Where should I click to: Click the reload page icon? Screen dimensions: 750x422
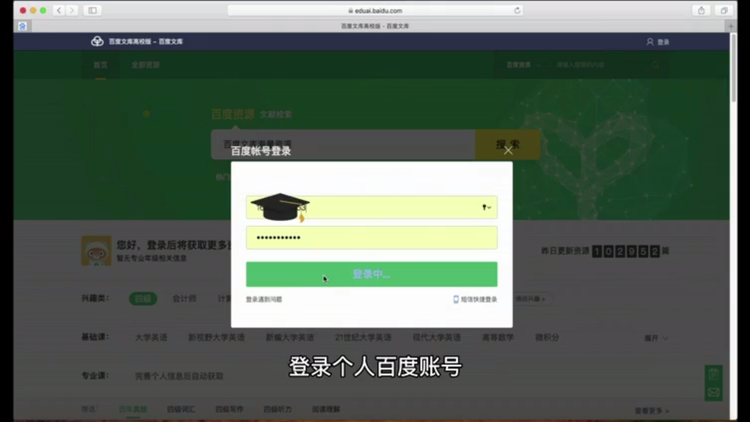point(517,11)
